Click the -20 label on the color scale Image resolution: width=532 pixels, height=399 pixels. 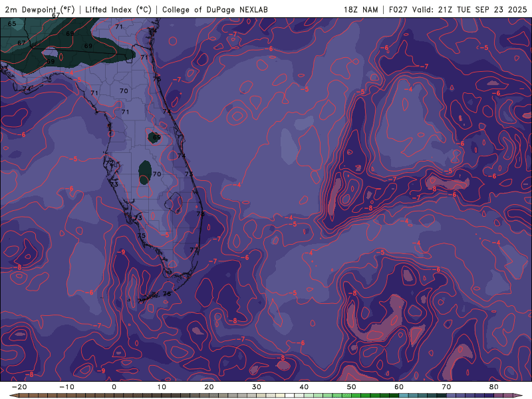(x=19, y=387)
